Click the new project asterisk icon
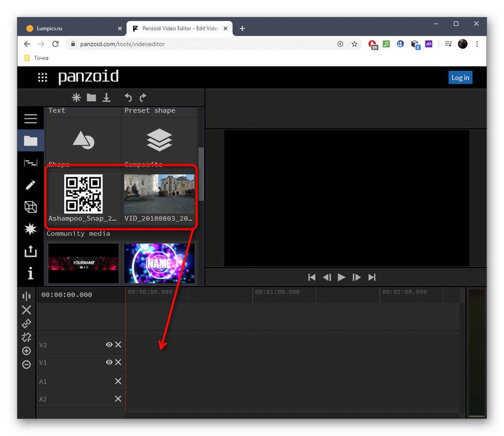Screen dimensions: 504x436 76,98
